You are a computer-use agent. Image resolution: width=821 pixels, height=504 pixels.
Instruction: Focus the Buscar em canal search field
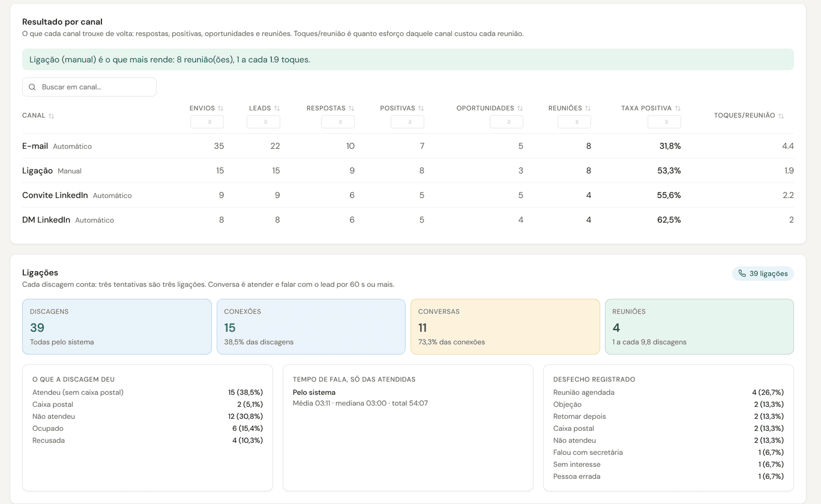[x=89, y=87]
